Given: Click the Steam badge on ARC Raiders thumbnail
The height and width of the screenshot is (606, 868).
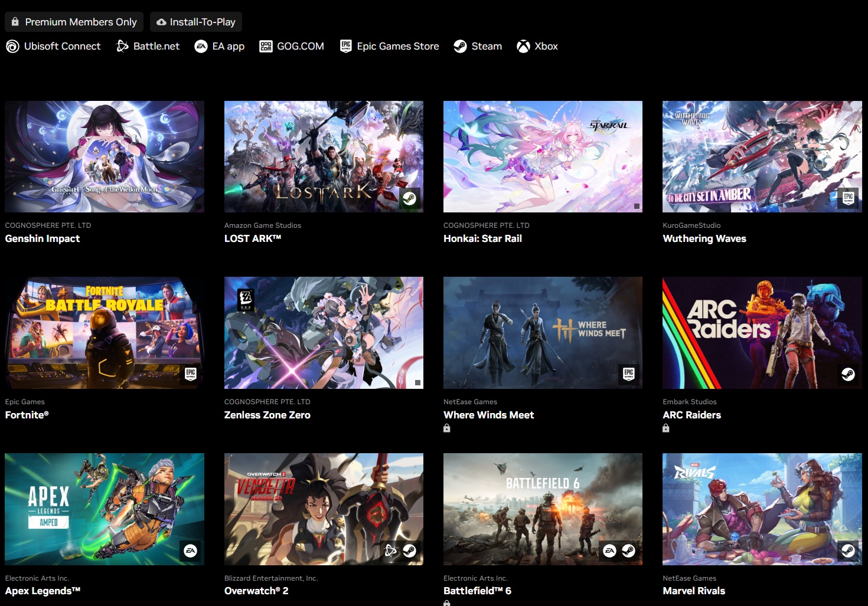Looking at the screenshot, I should (848, 374).
